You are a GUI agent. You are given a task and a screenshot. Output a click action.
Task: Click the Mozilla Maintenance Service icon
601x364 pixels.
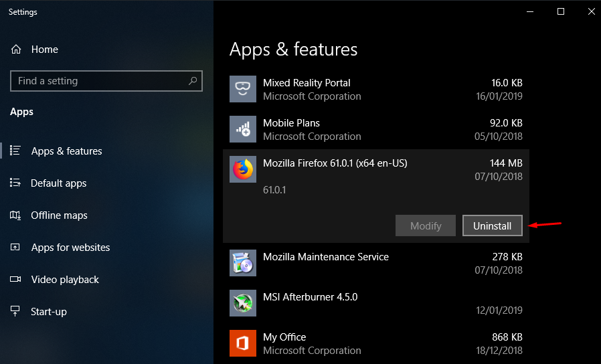coord(243,263)
